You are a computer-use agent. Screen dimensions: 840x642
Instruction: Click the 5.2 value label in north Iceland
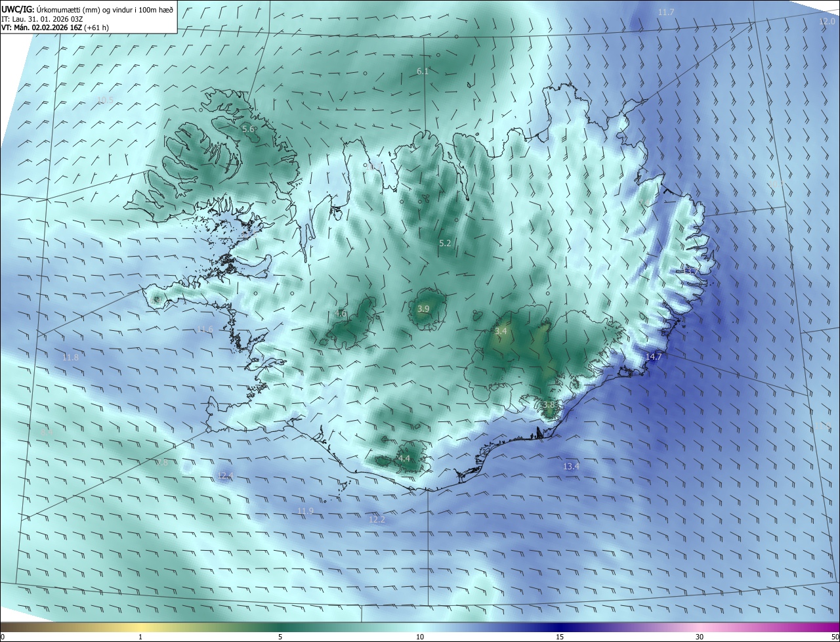[x=445, y=243]
